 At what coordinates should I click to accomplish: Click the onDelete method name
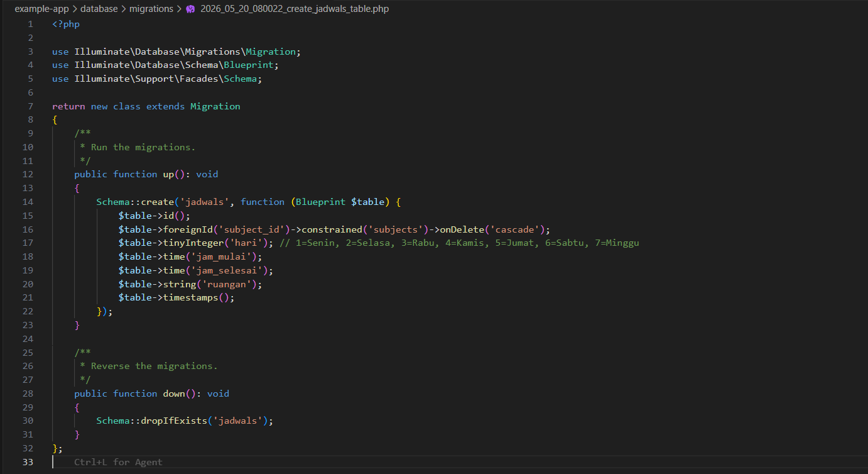coord(462,229)
